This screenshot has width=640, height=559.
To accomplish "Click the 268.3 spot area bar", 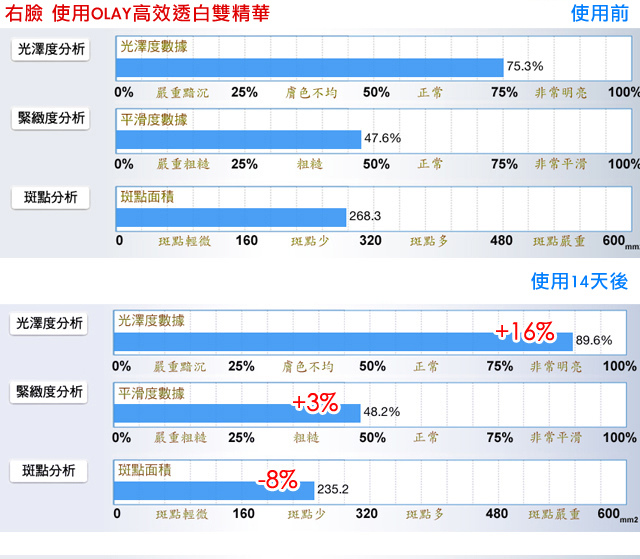I will (x=231, y=217).
